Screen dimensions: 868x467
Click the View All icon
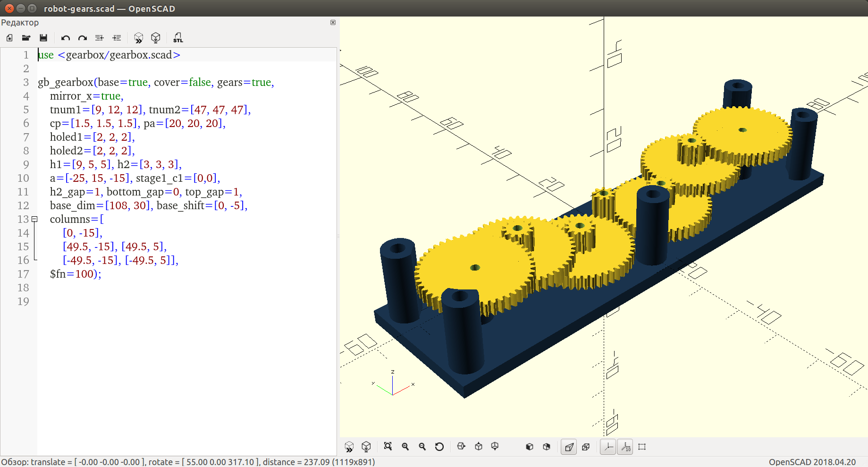click(388, 447)
